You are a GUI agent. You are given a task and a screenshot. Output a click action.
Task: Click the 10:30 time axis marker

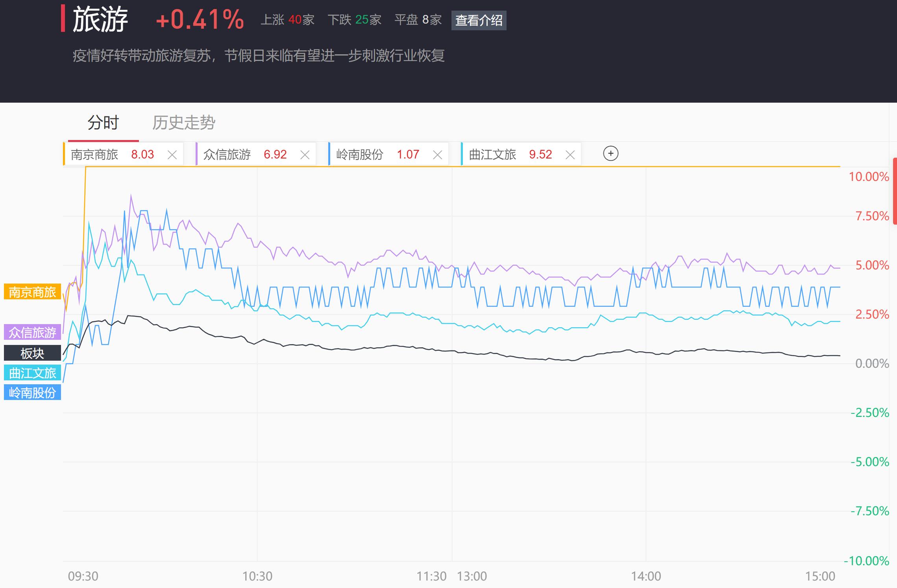(x=257, y=576)
